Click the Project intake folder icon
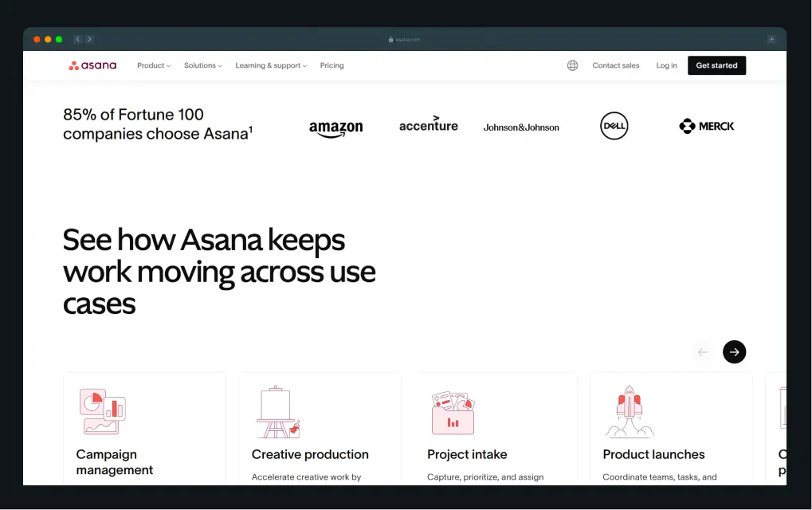Image resolution: width=812 pixels, height=510 pixels. pos(453,413)
